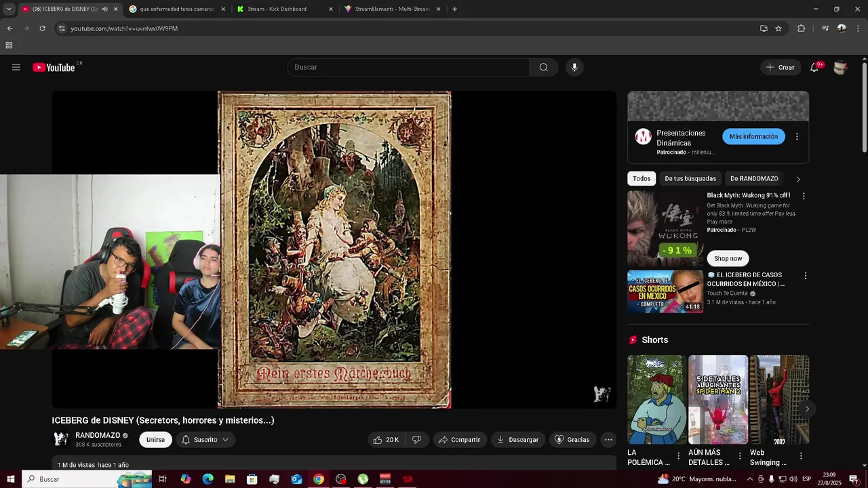Viewport: 868px width, 488px height.
Task: Open options for the Web Swinging short
Action: pos(801,456)
